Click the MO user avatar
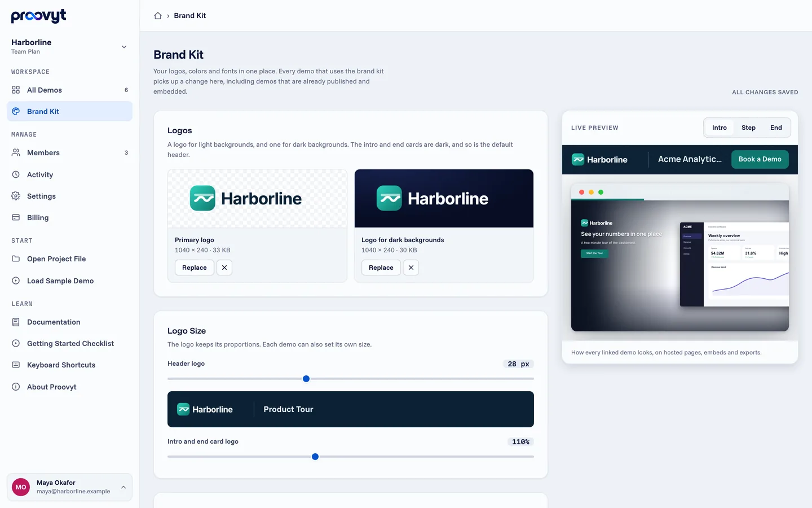812x508 pixels. 21,487
